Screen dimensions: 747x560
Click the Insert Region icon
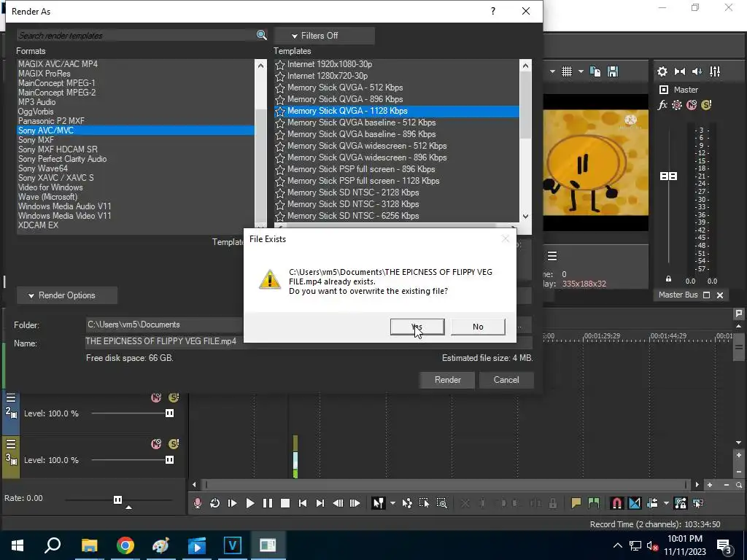(594, 503)
